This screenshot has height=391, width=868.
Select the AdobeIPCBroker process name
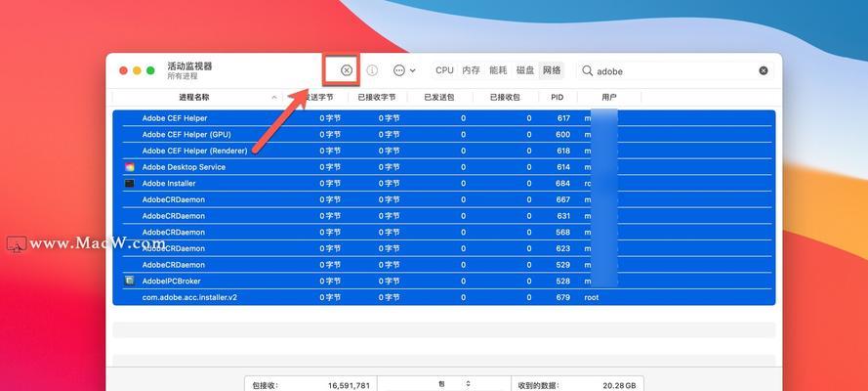pos(171,281)
